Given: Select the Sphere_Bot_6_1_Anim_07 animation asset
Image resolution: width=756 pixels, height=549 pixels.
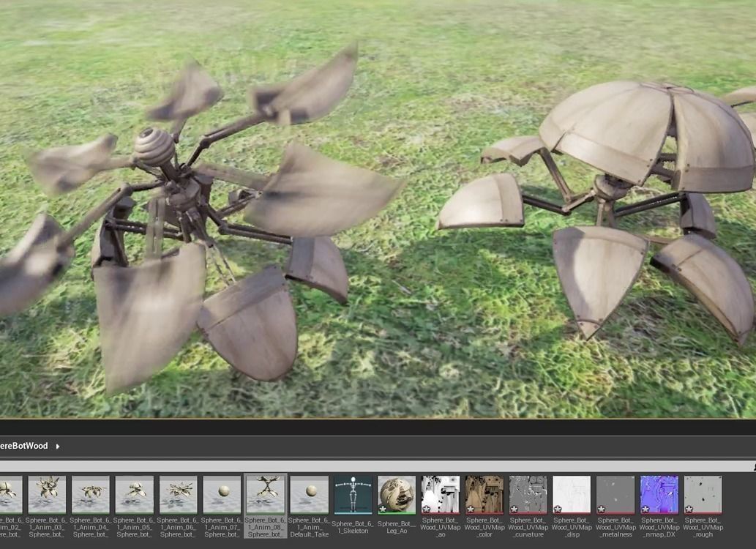Looking at the screenshot, I should (x=221, y=506).
